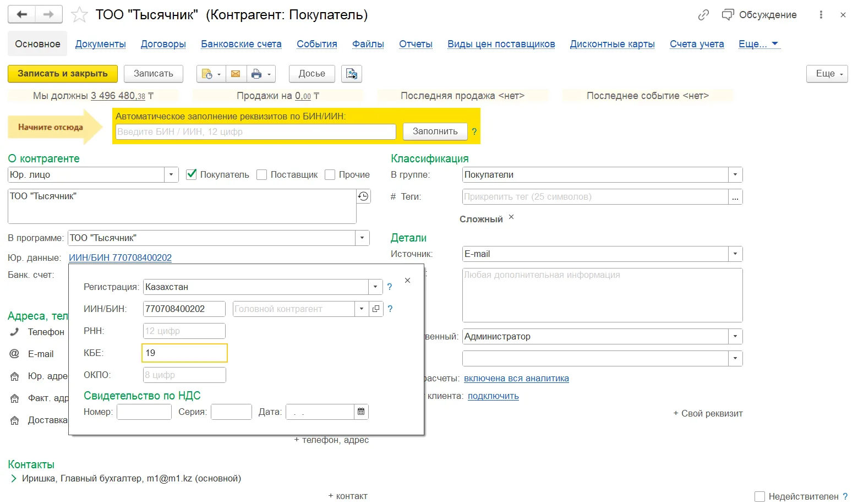Open the Головной контрагент lookup icon
The image size is (858, 504).
click(x=376, y=309)
